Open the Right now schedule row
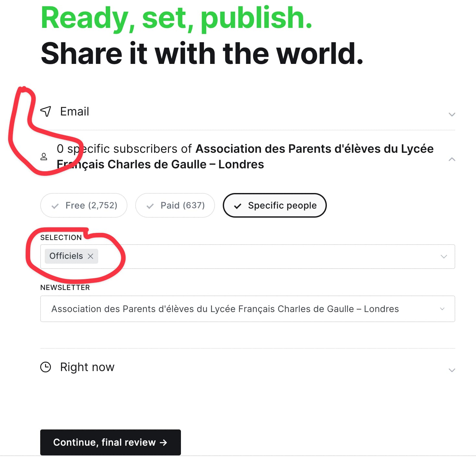 tap(248, 367)
